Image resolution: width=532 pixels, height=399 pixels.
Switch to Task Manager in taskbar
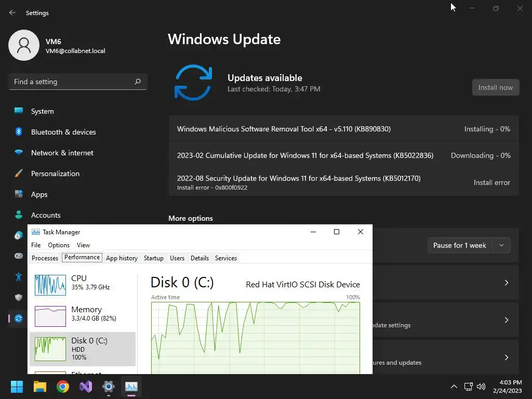131,387
